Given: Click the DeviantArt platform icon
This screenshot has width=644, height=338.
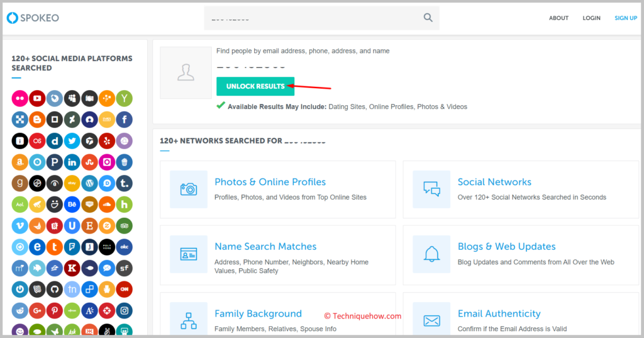Looking at the screenshot, I should (x=72, y=120).
